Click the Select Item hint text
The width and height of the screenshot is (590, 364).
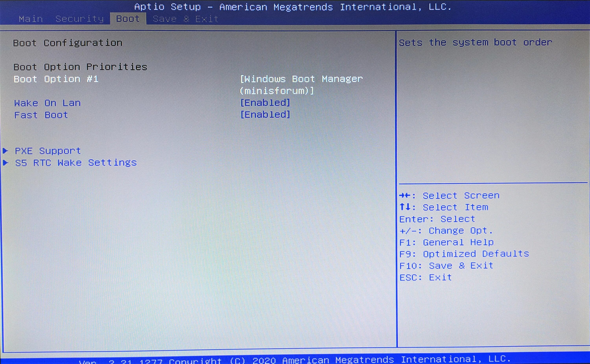coord(456,207)
